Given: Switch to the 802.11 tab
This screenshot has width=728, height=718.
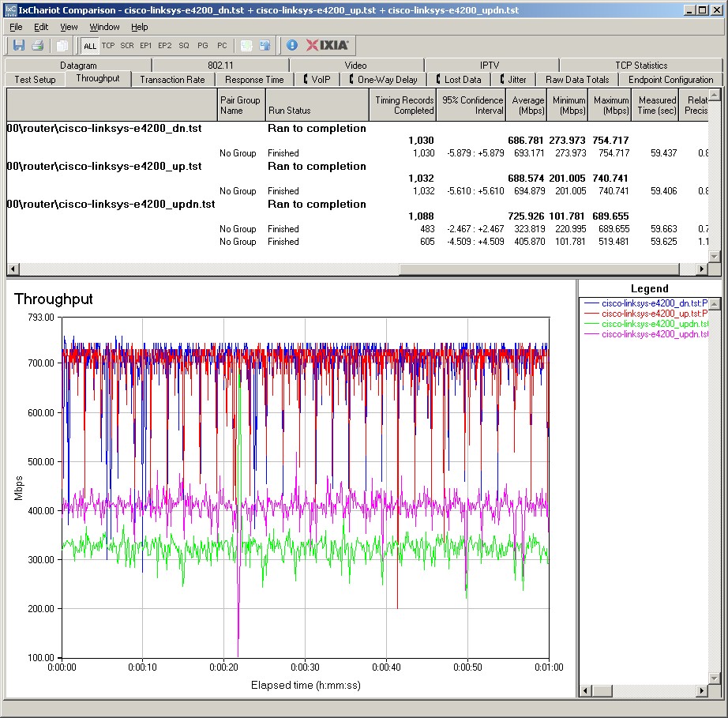Looking at the screenshot, I should click(x=220, y=65).
